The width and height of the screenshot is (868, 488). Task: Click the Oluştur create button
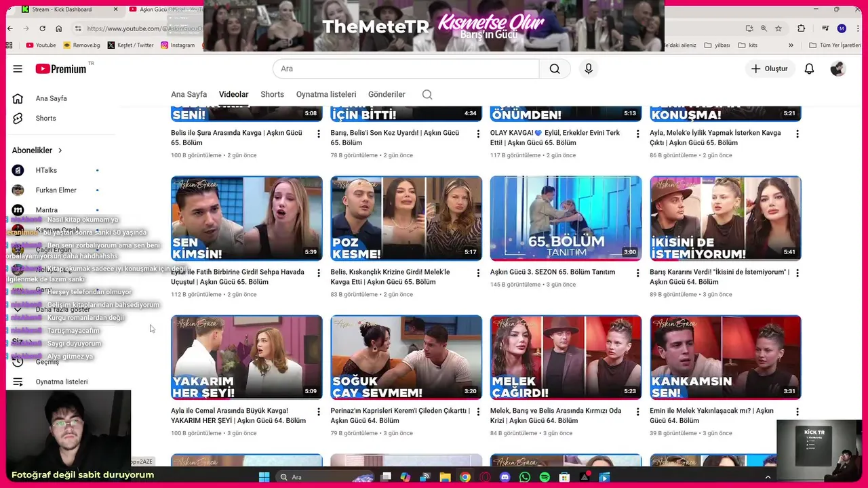(x=770, y=68)
